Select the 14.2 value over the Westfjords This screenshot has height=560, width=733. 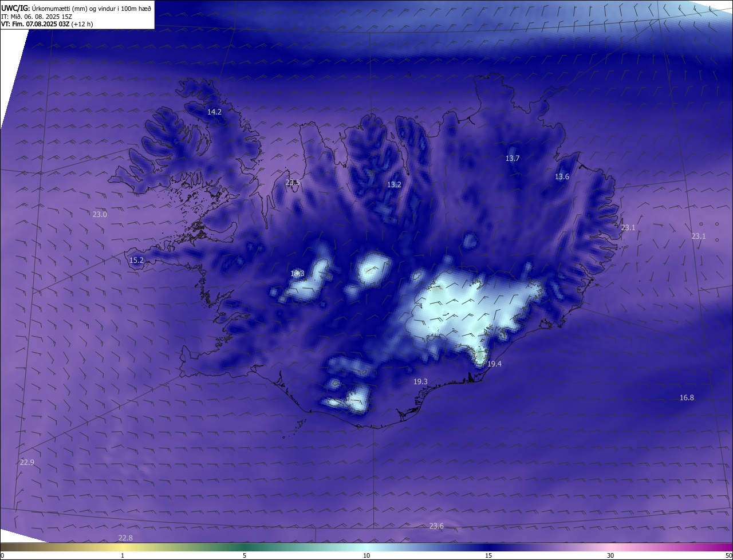(x=214, y=112)
